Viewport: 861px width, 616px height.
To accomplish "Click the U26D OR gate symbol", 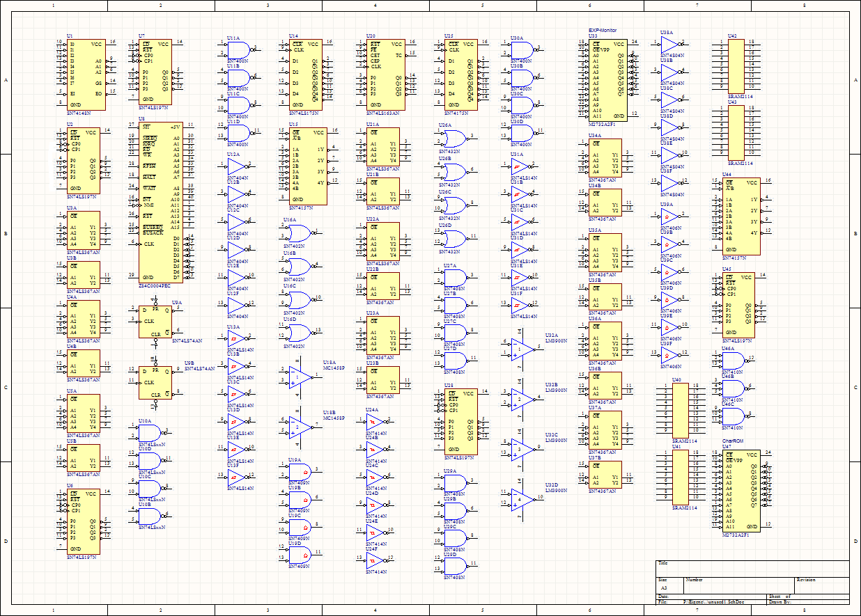I will pyautogui.click(x=455, y=238).
